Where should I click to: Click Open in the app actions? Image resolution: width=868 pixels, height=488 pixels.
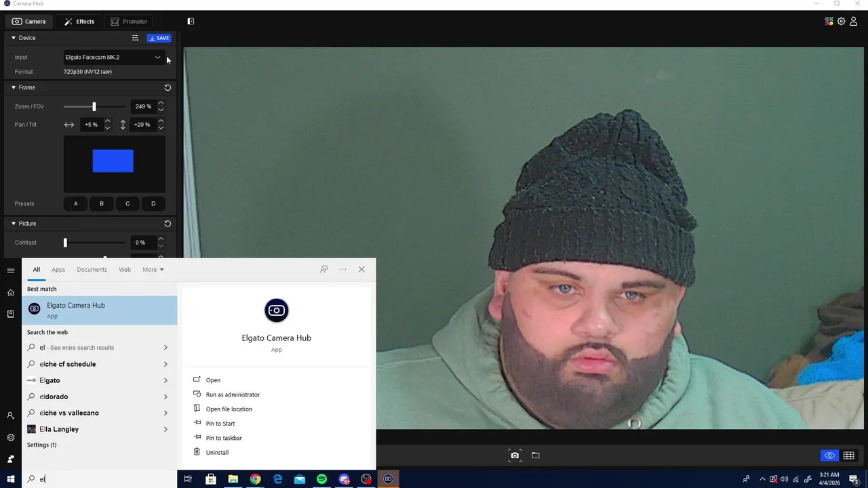[213, 380]
